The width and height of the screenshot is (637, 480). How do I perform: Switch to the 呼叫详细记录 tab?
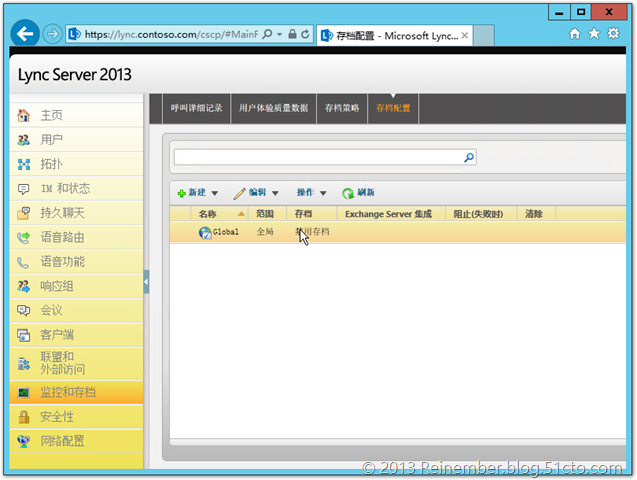pos(196,108)
